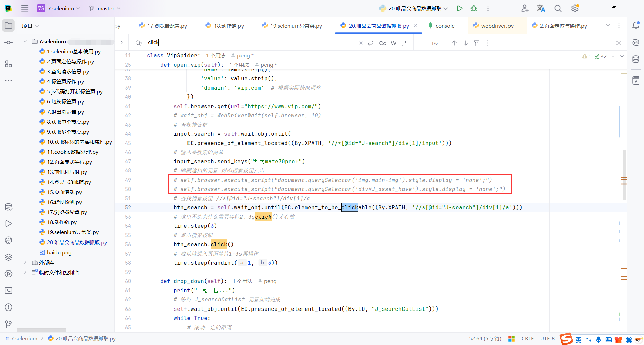Open the Terminal tool window
Screen dimensions: 644x345
click(x=8, y=291)
